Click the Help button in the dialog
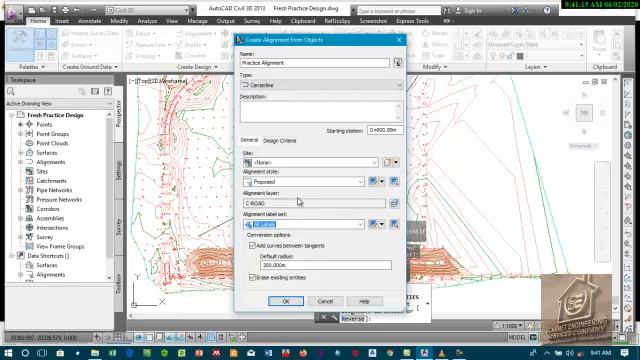This screenshot has height=360, width=640. point(364,301)
